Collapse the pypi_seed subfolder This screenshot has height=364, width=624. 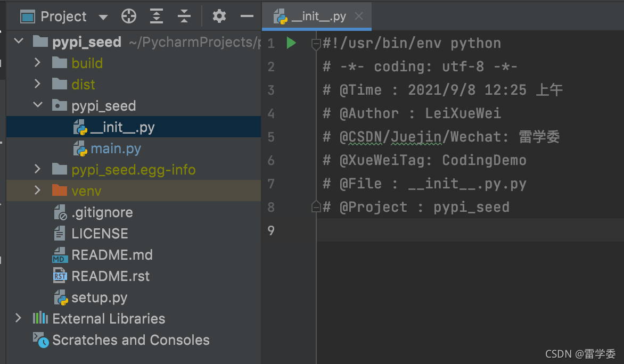pos(38,105)
